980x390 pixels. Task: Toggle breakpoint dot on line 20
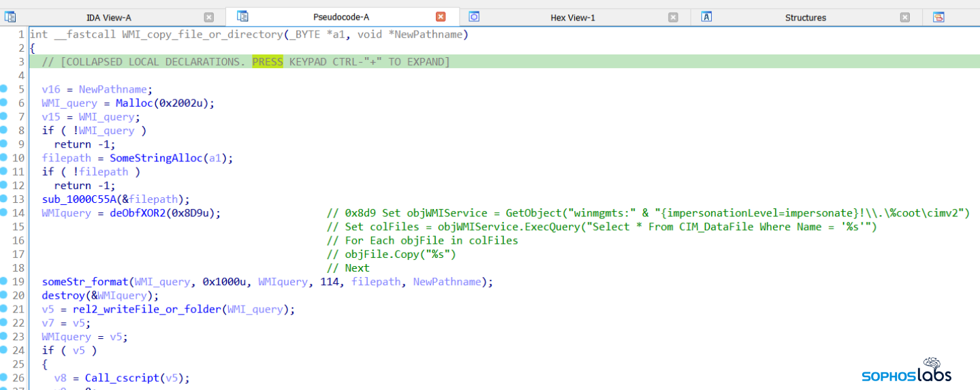pos(4,295)
